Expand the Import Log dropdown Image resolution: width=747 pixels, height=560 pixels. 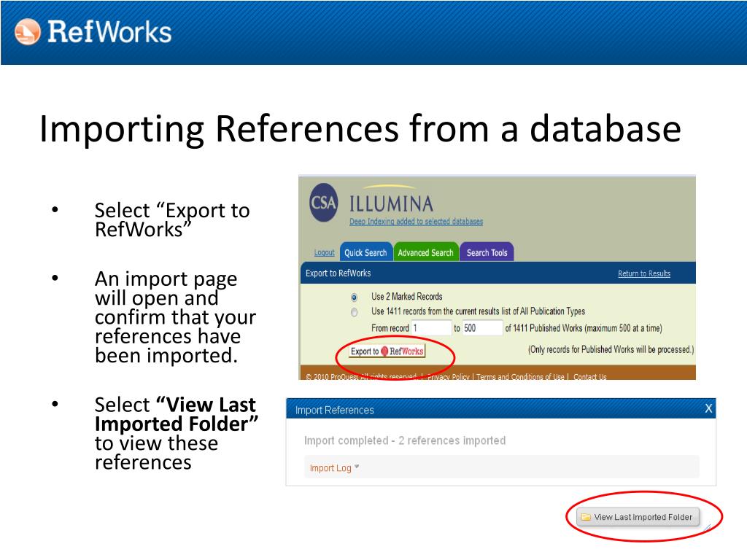(x=334, y=468)
